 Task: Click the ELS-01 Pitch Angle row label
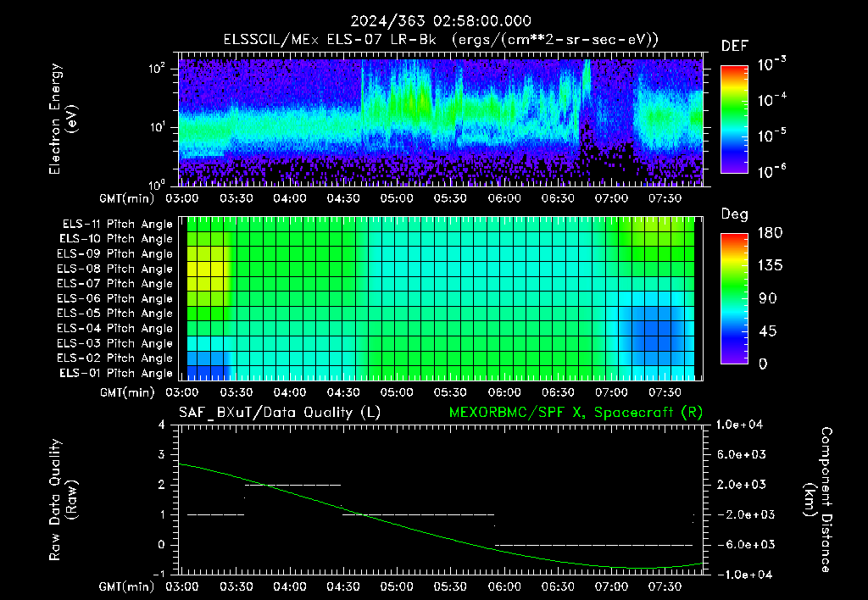(116, 373)
